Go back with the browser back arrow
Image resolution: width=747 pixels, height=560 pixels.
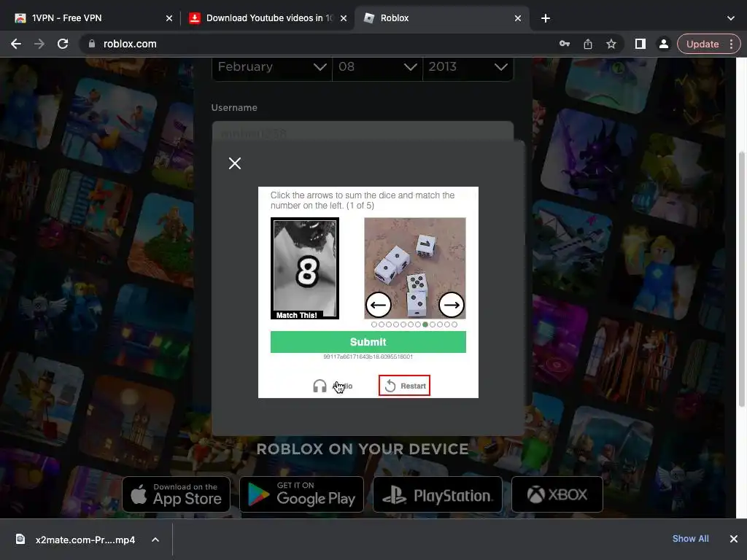pyautogui.click(x=16, y=44)
